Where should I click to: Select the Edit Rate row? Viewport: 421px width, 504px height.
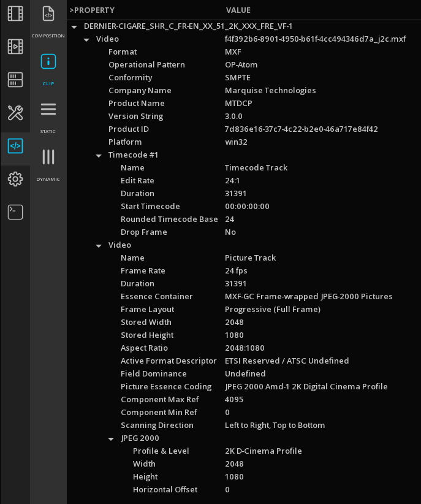(x=244, y=181)
